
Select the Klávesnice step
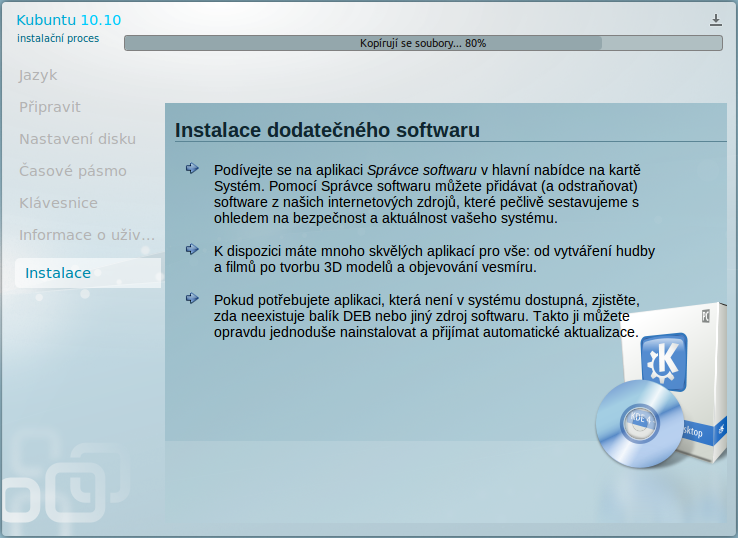coord(58,203)
